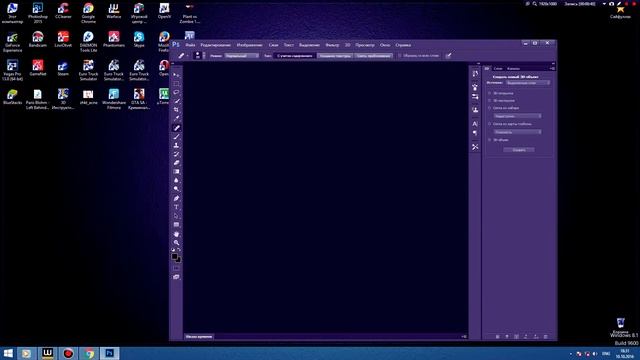640x360 pixels.
Task: Select the Eyedropper tool
Action: [x=176, y=118]
